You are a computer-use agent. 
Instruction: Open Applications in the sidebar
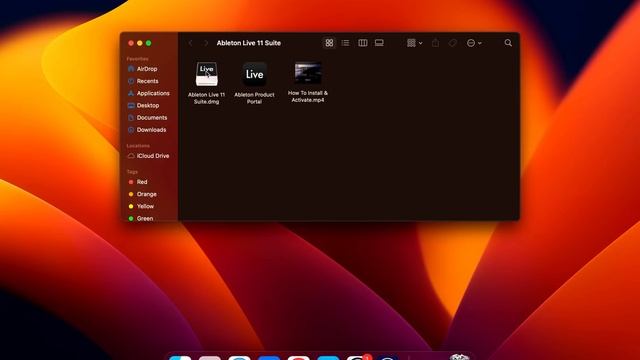tap(153, 93)
